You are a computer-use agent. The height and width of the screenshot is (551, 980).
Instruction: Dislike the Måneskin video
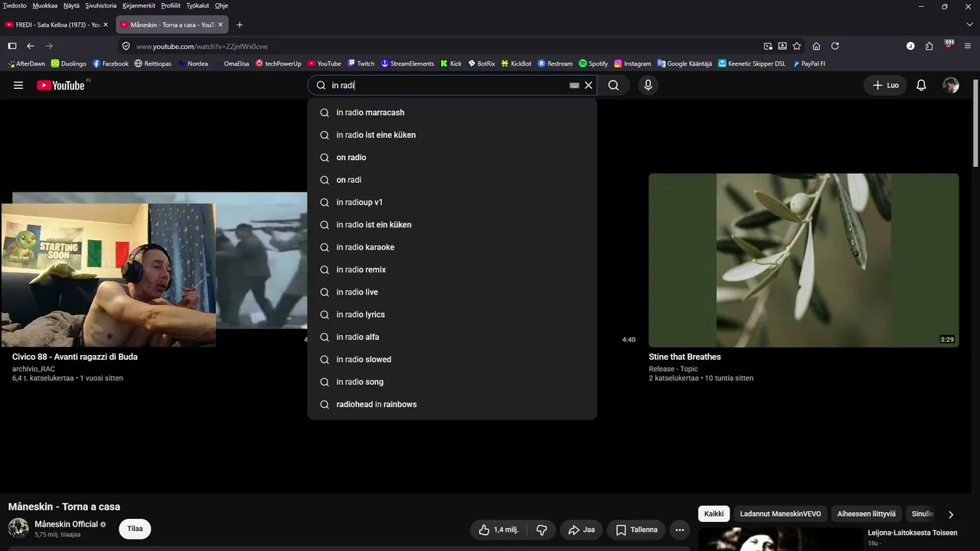pos(542,530)
